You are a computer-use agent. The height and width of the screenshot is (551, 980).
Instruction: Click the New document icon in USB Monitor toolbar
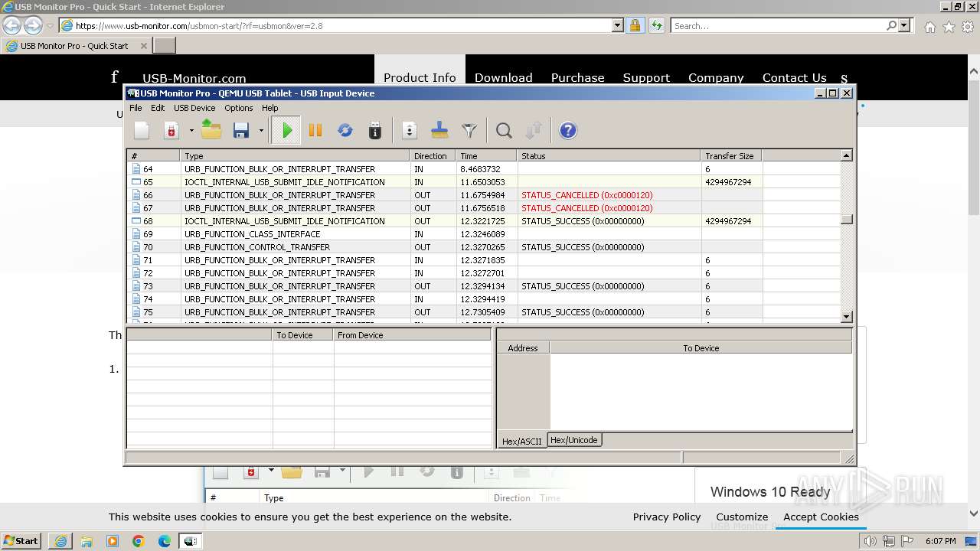click(x=142, y=131)
